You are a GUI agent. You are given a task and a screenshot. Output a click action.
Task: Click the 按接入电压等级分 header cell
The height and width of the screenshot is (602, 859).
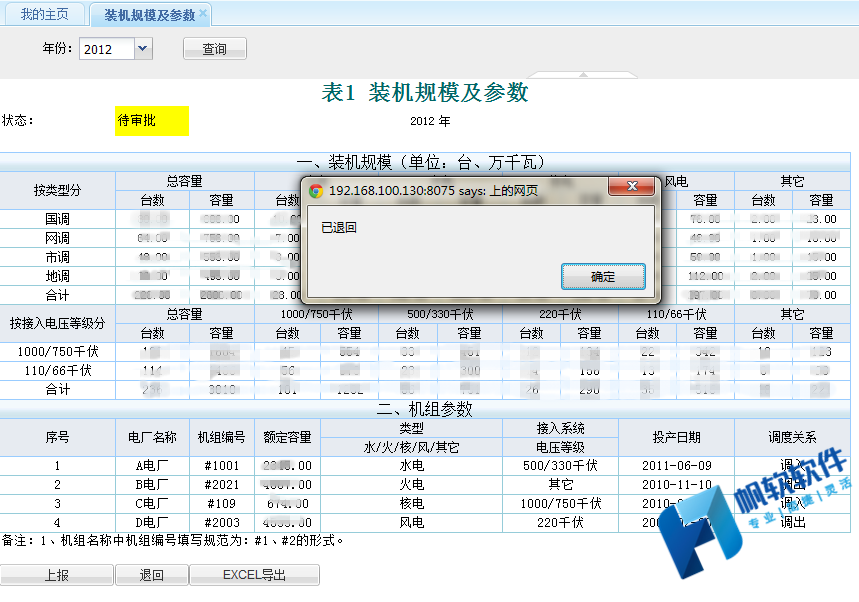click(x=58, y=323)
